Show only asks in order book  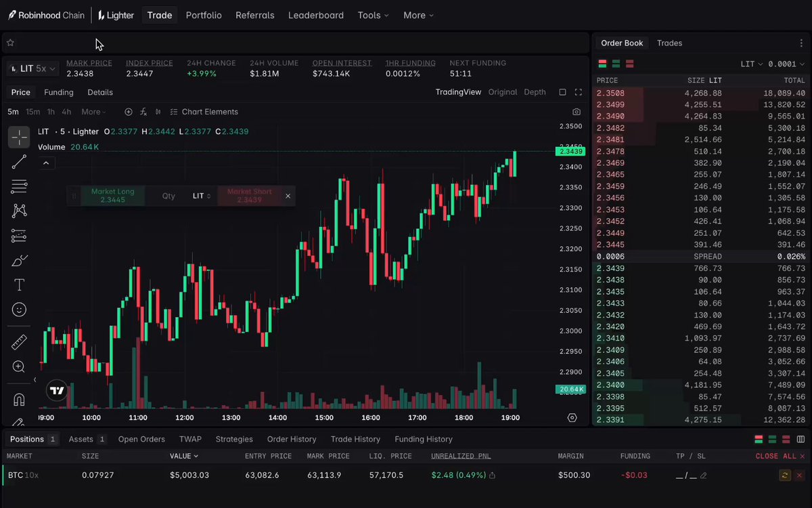pos(629,64)
